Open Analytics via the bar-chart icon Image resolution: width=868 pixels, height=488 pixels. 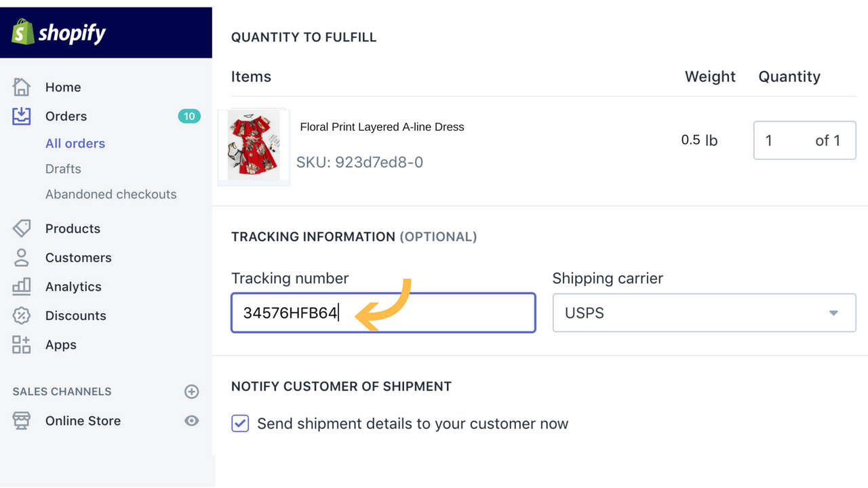point(20,286)
